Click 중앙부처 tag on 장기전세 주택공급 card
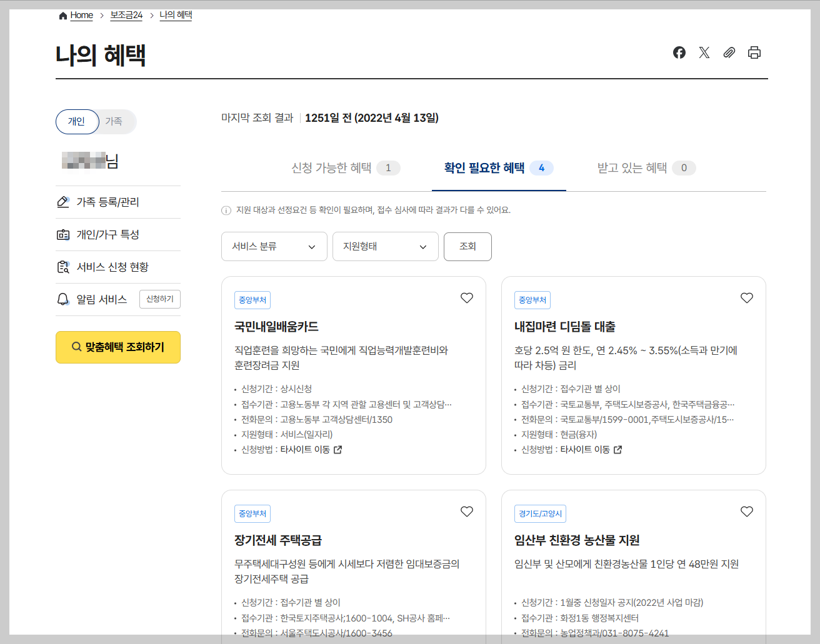This screenshot has height=644, width=820. (252, 513)
